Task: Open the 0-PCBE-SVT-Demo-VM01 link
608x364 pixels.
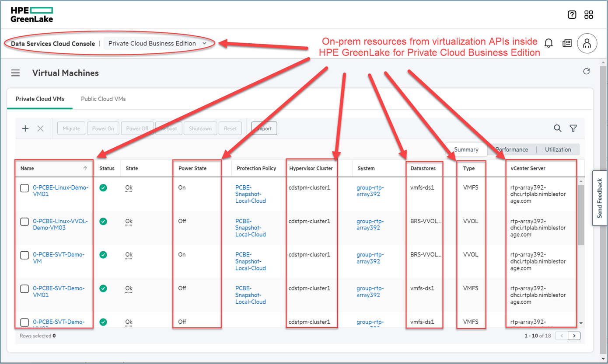Action: 59,291
